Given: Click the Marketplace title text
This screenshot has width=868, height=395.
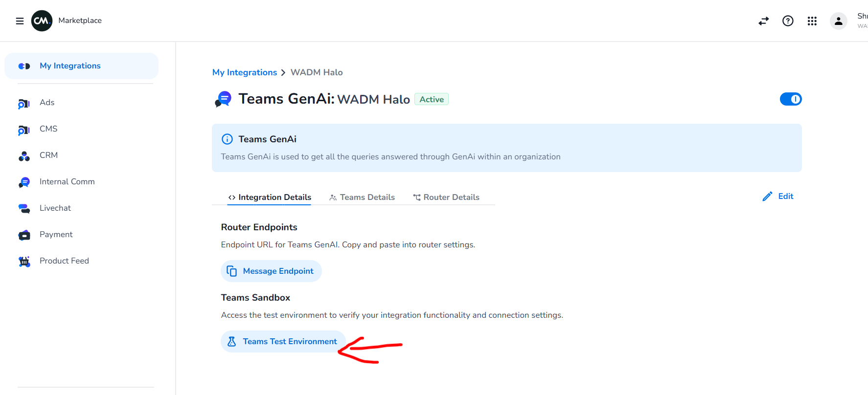Looking at the screenshot, I should 80,21.
